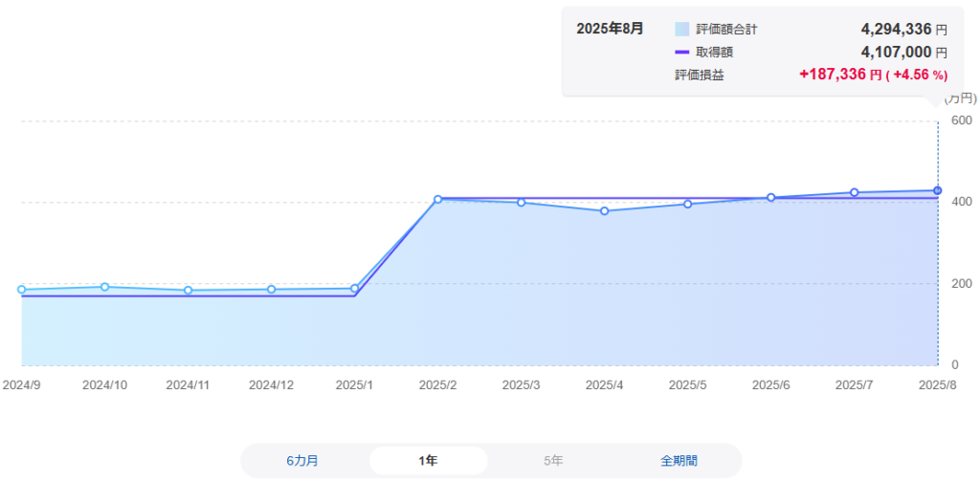Viewport: 980px width, 481px height.
Task: Click the 2024/11 valuation data point
Action: click(188, 291)
